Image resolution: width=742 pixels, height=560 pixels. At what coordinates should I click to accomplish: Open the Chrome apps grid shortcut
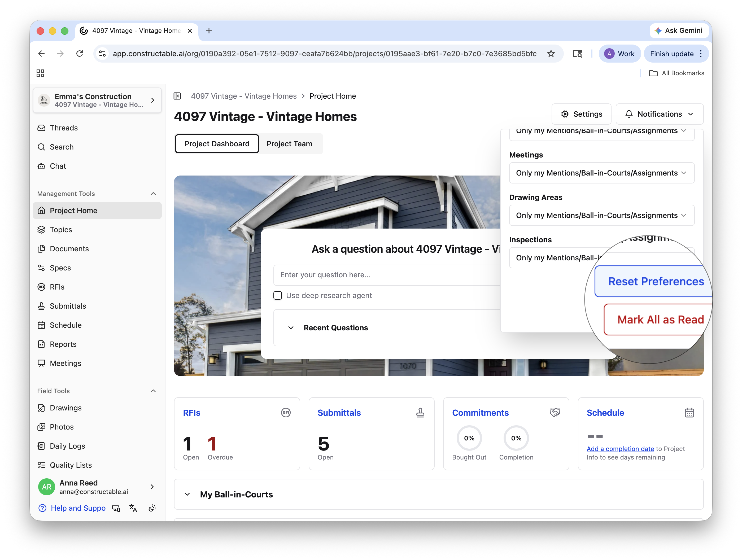(x=40, y=73)
